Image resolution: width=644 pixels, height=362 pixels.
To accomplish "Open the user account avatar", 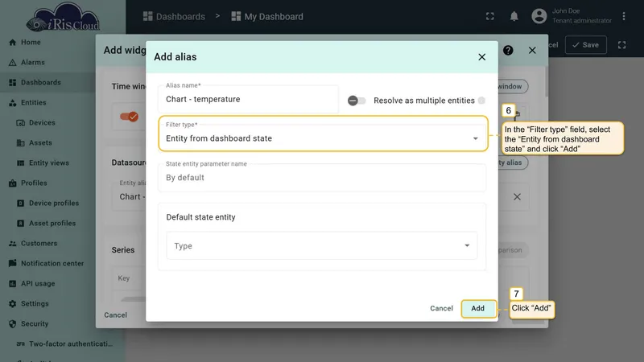I will pos(539,16).
